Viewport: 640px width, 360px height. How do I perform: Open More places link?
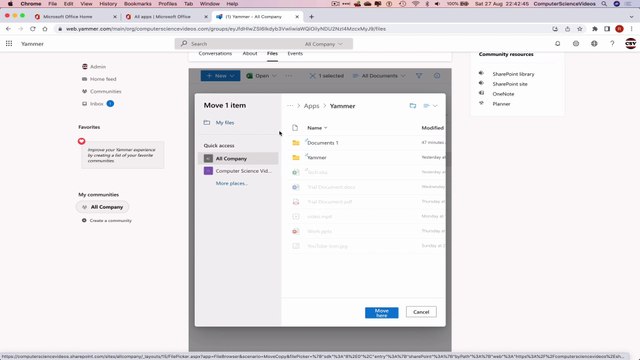[x=231, y=183]
